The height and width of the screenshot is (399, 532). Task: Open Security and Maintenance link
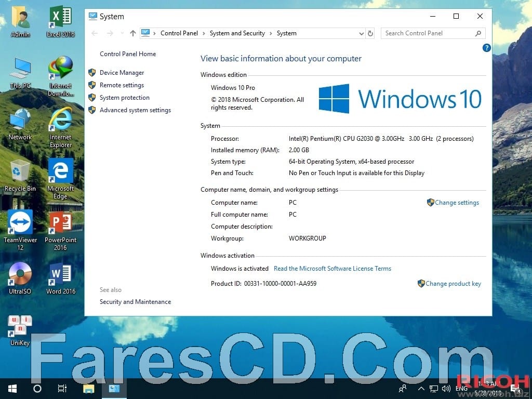(x=136, y=302)
